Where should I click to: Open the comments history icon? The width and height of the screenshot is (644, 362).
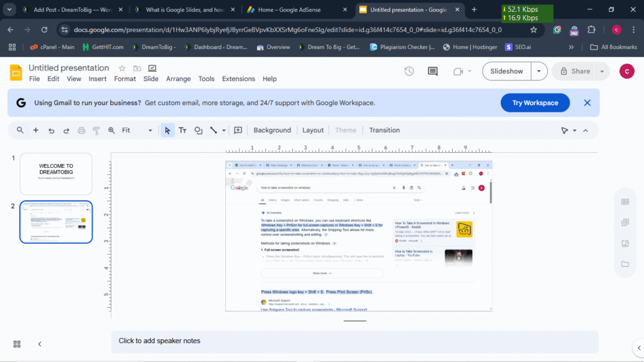pyautogui.click(x=433, y=71)
